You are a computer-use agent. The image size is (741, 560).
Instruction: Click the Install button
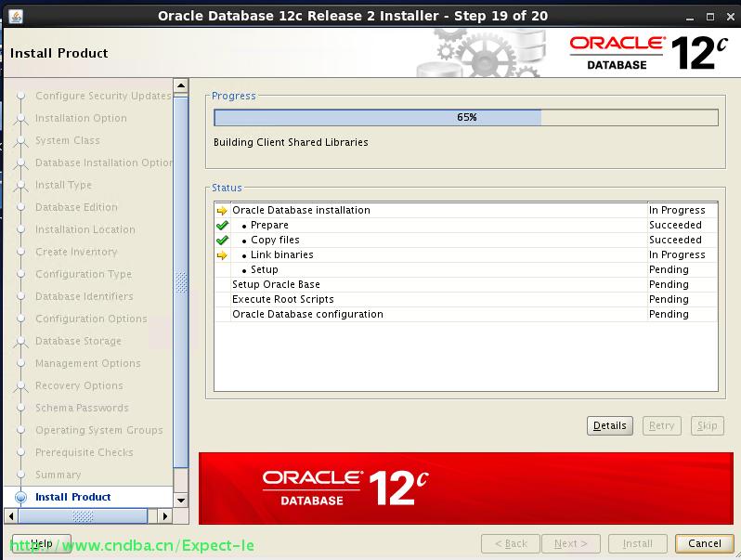click(638, 543)
